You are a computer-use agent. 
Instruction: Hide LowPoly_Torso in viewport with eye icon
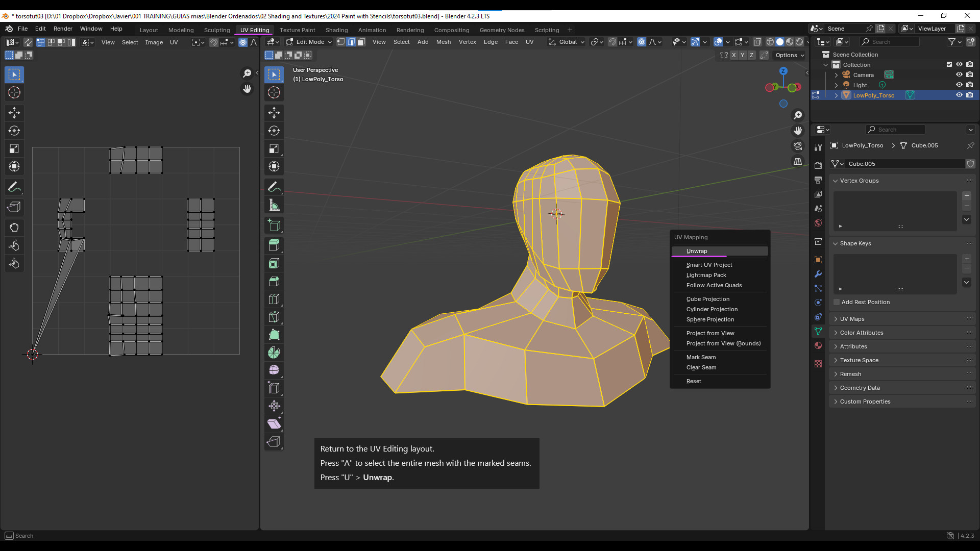[959, 95]
